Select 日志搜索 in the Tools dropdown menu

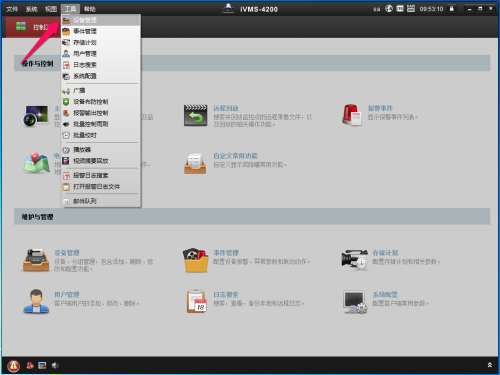(101, 65)
